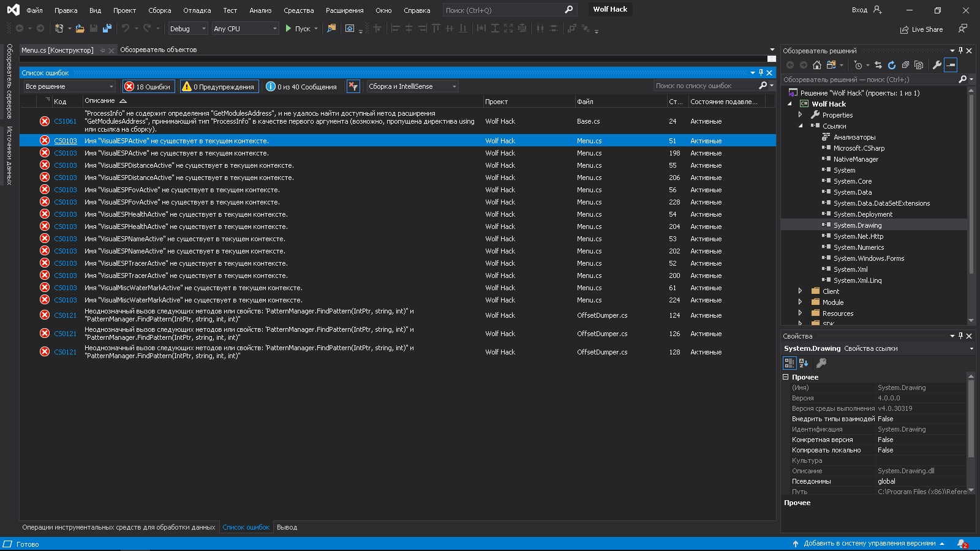The width and height of the screenshot is (980, 551).
Task: Toggle the 18 Ошибки filter
Action: (148, 86)
